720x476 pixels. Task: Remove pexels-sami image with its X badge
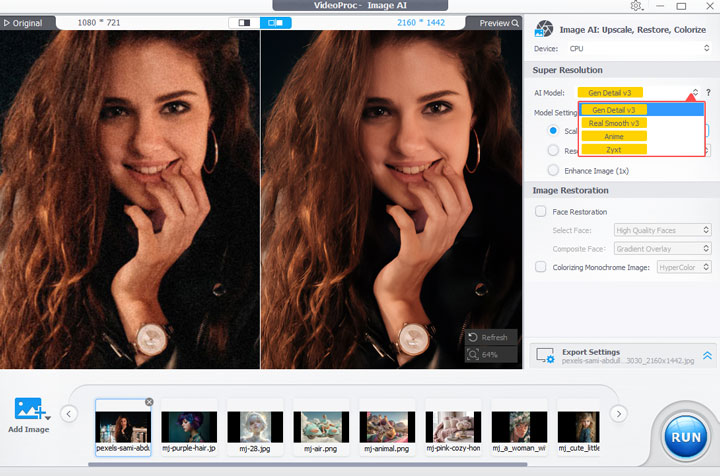(149, 402)
